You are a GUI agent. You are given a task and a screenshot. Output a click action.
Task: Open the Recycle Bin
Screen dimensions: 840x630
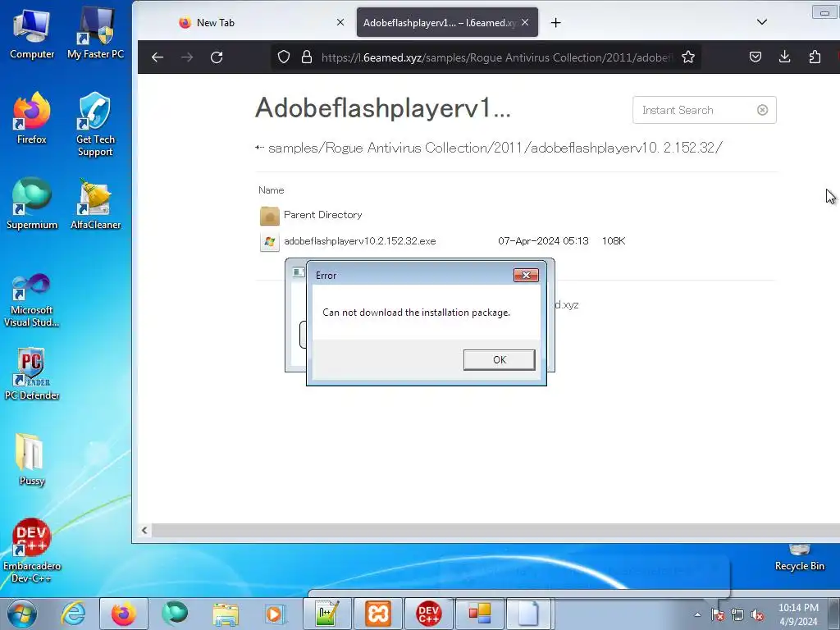click(799, 557)
